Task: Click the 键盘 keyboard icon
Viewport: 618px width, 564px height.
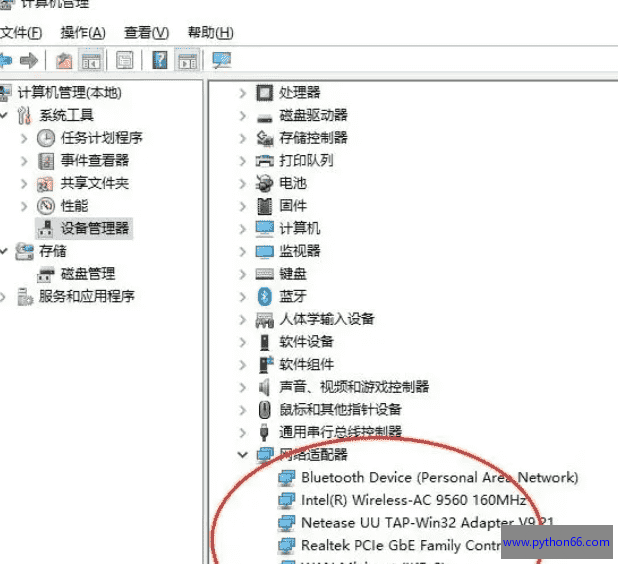Action: pyautogui.click(x=264, y=274)
